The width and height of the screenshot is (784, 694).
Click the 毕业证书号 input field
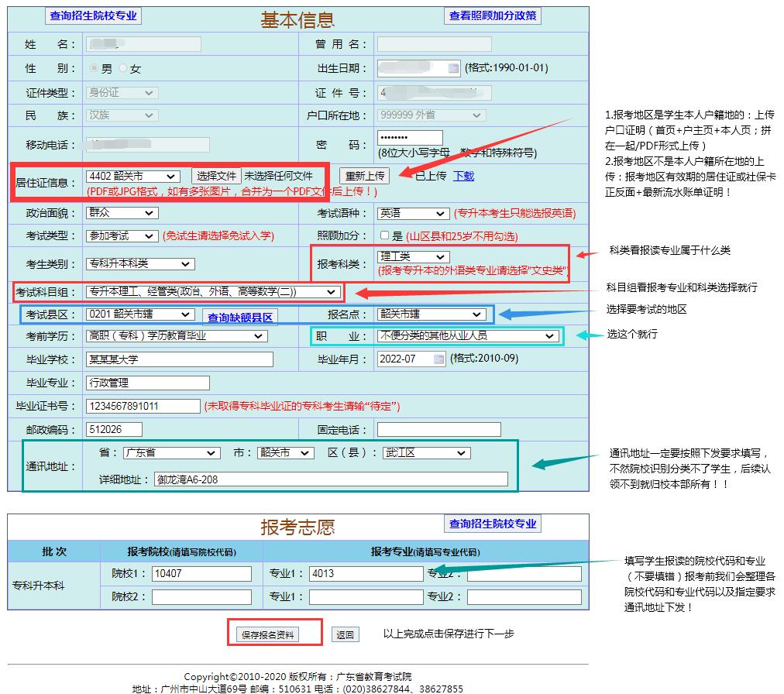click(143, 406)
